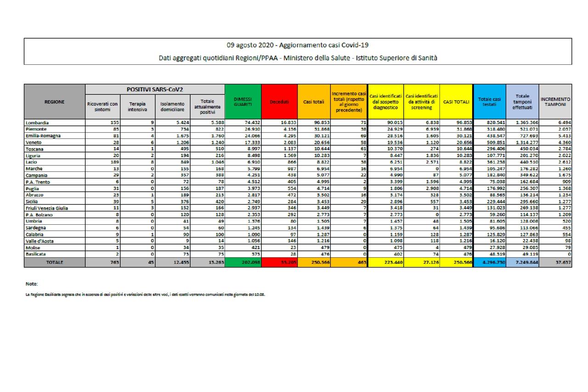Screen dimensions: 588x392
Task: Click the 'Terapia intensiva' column header
Action: [137, 107]
